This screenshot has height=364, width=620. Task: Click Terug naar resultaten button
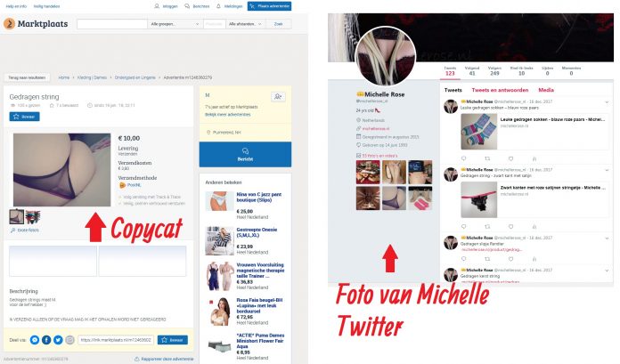(x=27, y=77)
